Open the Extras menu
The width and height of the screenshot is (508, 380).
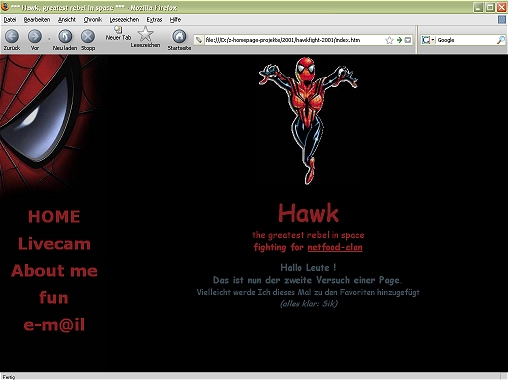pos(154,20)
